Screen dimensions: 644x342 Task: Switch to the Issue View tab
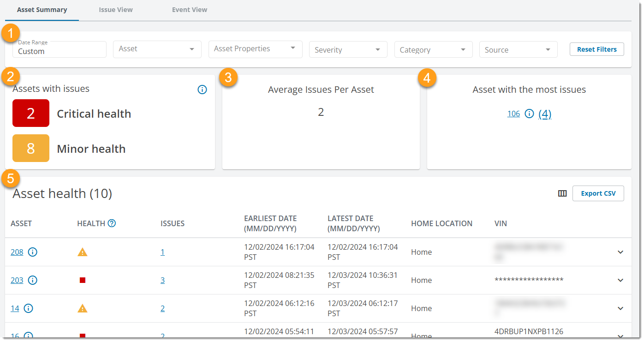(x=116, y=10)
